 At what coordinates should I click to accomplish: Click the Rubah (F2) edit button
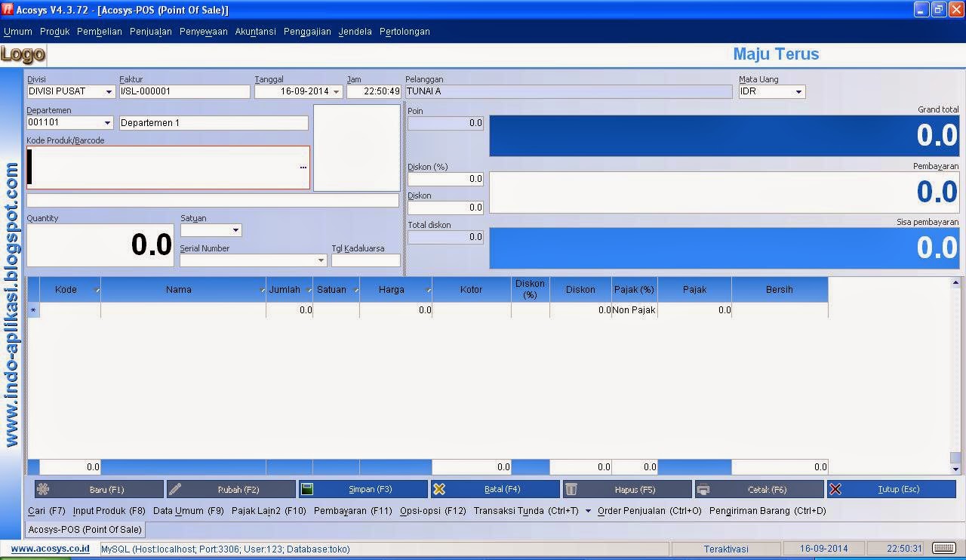pyautogui.click(x=231, y=489)
